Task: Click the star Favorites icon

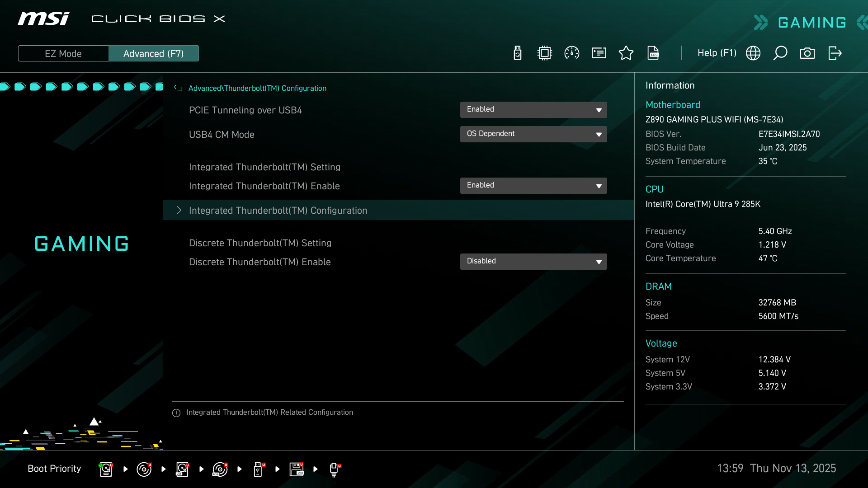Action: [x=626, y=53]
